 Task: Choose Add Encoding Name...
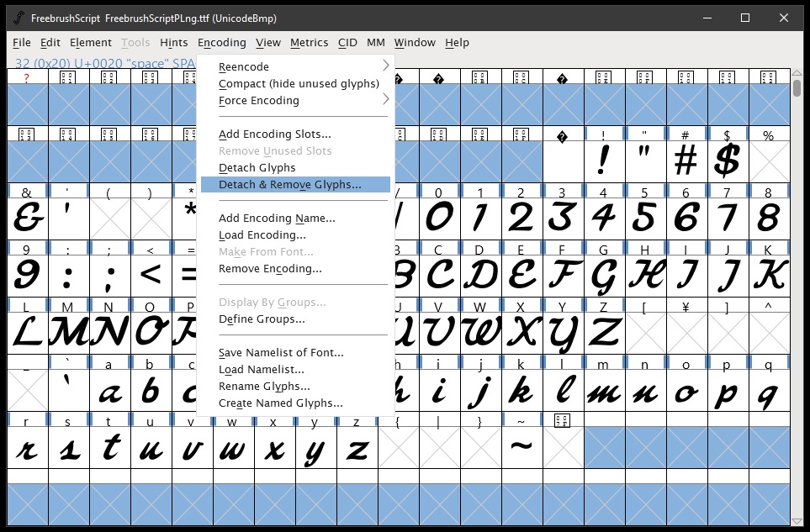tap(295, 219)
